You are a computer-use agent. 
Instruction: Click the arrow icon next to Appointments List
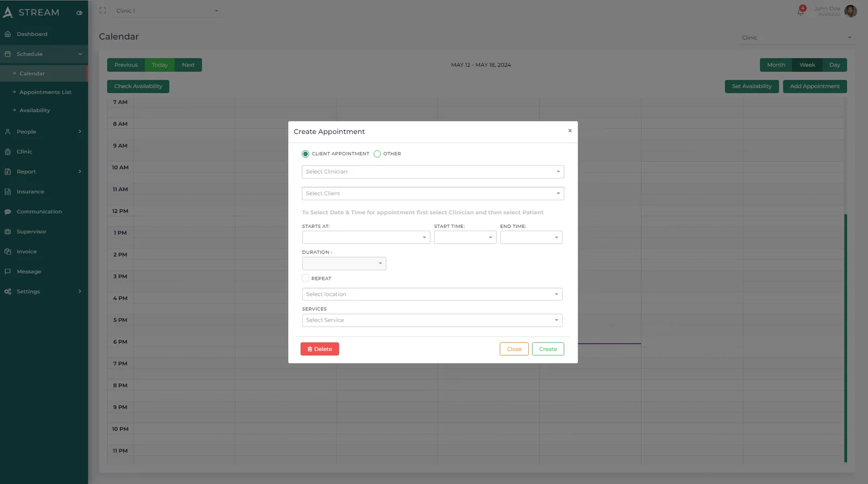coord(14,92)
